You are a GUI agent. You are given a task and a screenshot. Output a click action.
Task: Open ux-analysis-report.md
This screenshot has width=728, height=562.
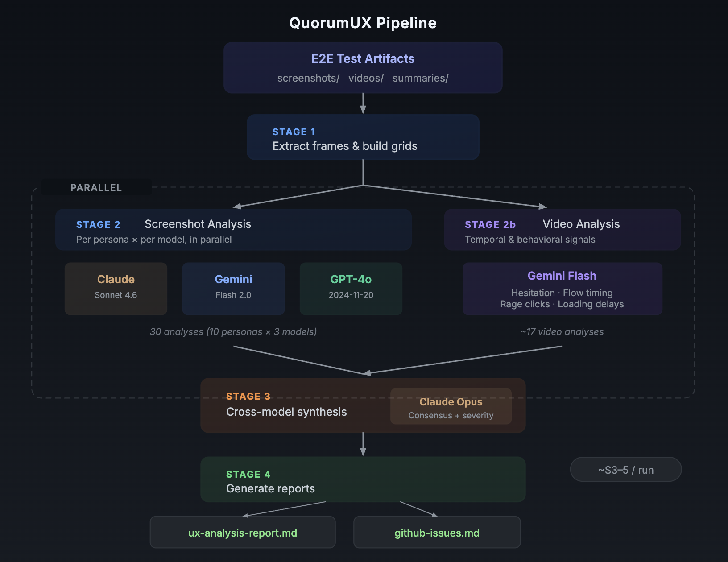[242, 532]
